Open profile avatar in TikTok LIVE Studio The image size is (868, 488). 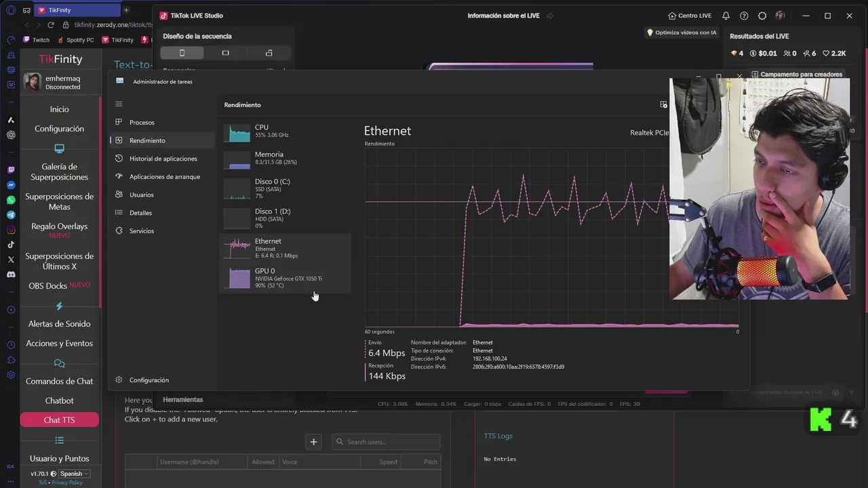(x=781, y=16)
